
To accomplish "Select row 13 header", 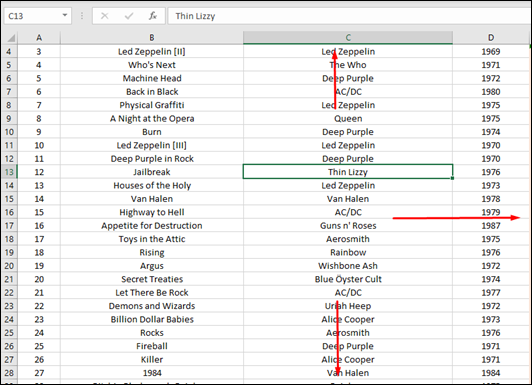I will pyautogui.click(x=9, y=172).
